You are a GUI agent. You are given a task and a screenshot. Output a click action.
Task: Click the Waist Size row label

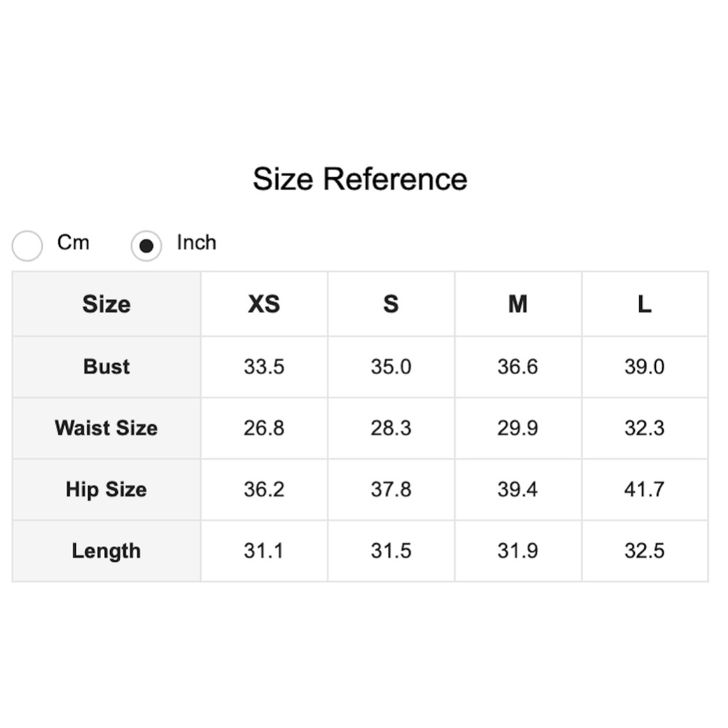coord(107,428)
